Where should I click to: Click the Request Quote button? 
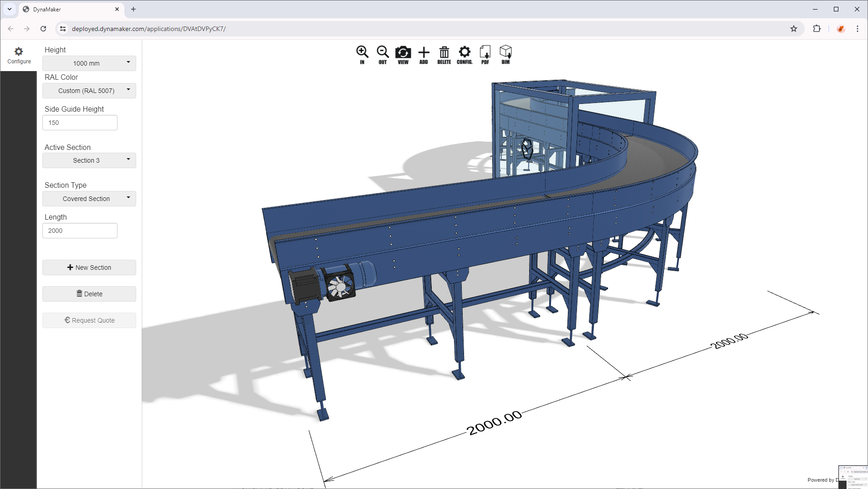tap(89, 320)
